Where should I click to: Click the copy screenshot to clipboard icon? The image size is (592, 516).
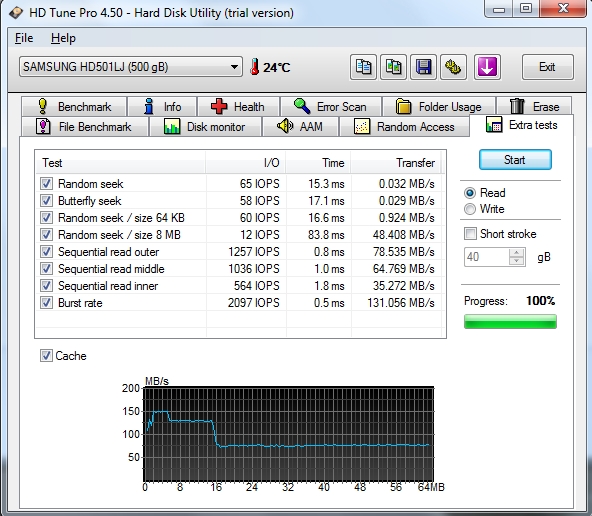393,67
